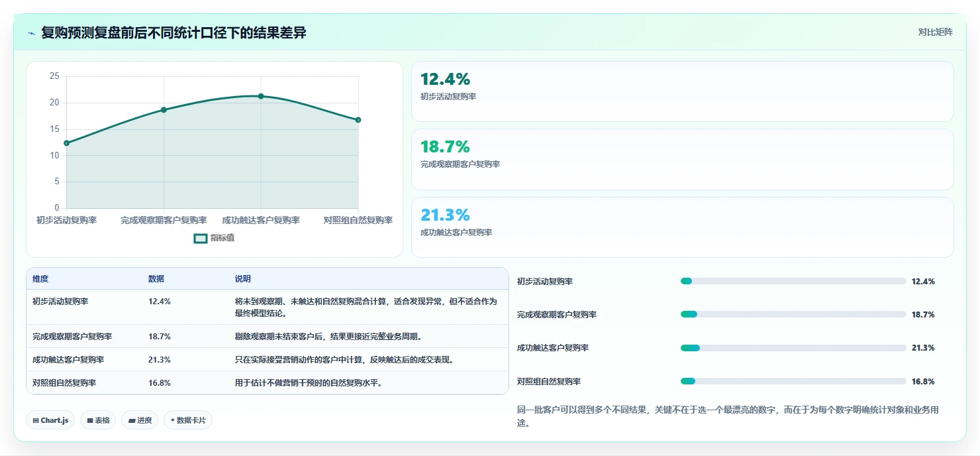The image size is (980, 456).
Task: Click the page title 复购预测复盘前后不同统计口径下的结果差异
Action: [173, 32]
